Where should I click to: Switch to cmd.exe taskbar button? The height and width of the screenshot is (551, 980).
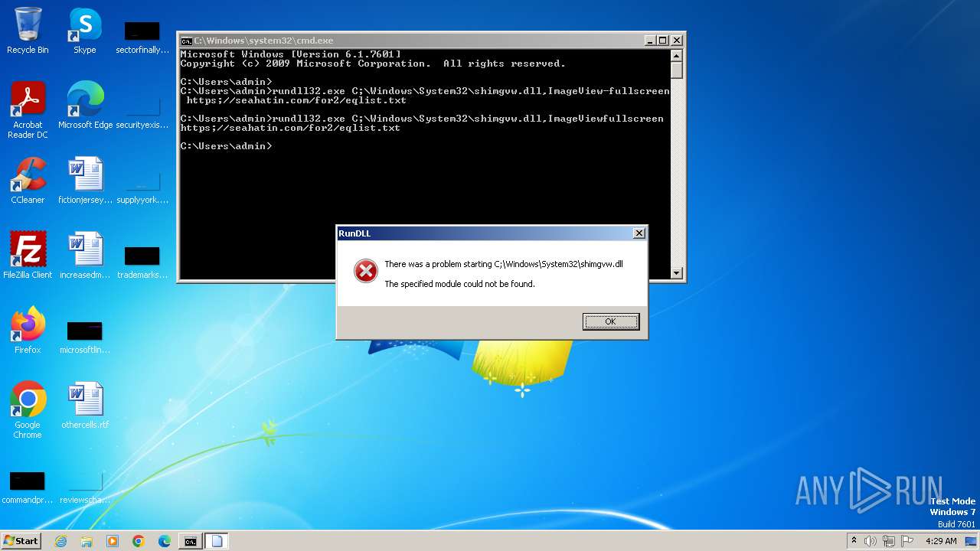[x=191, y=541]
